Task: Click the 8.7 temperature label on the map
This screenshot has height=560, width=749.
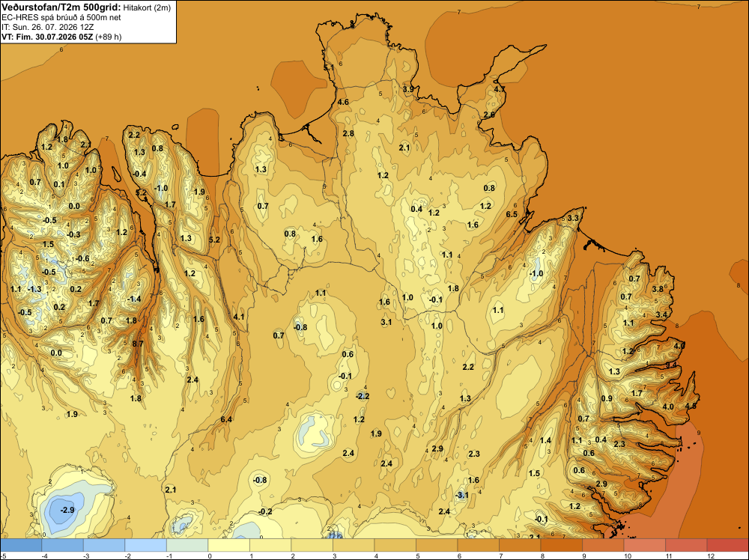Action: click(138, 343)
